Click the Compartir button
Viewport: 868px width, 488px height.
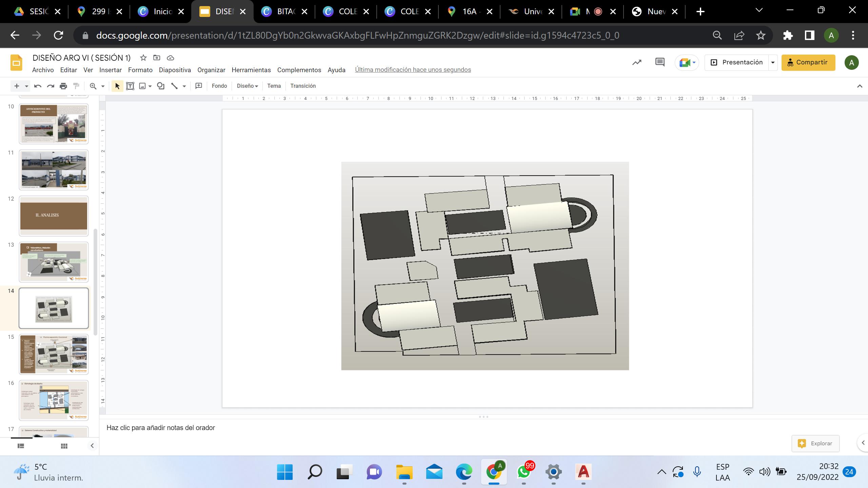point(808,62)
